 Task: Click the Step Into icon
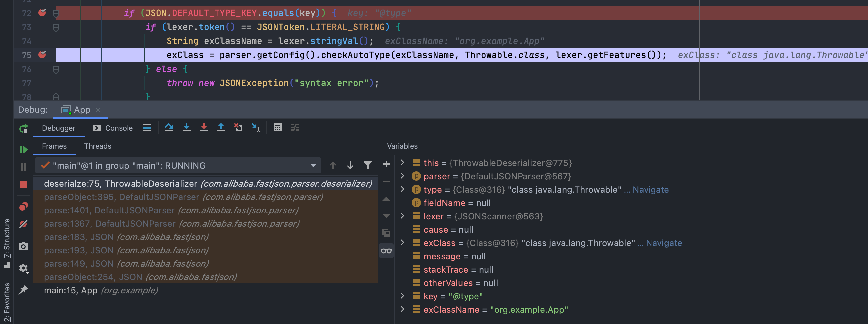(186, 128)
